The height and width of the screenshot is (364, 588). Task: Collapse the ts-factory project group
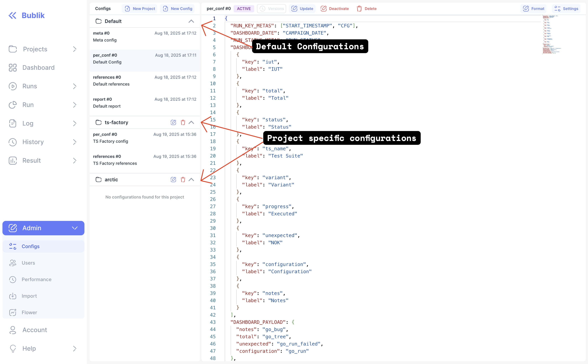191,122
